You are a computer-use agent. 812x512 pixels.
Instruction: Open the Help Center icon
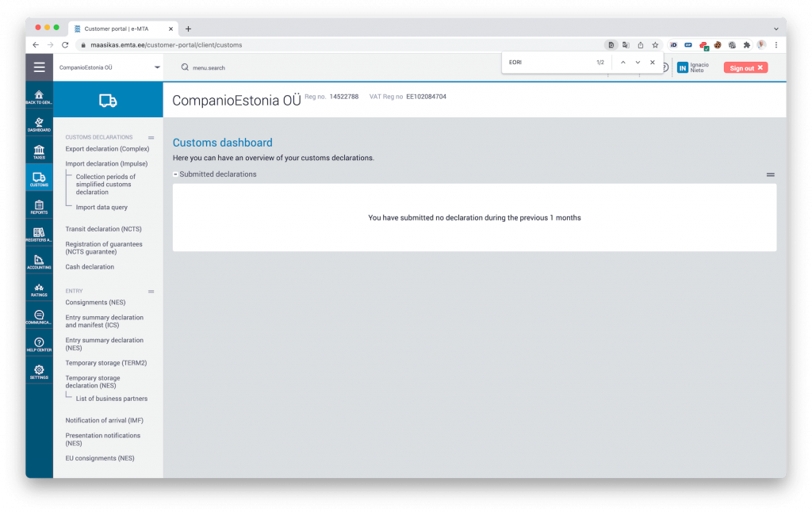click(x=39, y=344)
